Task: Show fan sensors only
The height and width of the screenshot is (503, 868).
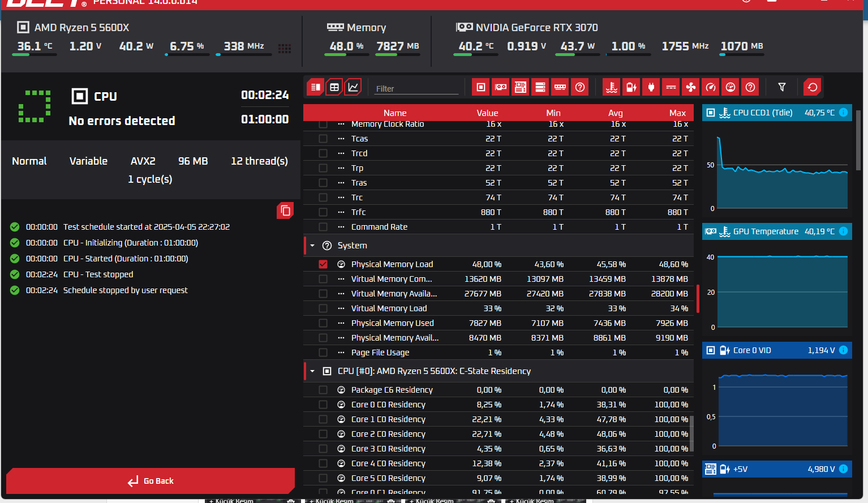Action: 691,87
